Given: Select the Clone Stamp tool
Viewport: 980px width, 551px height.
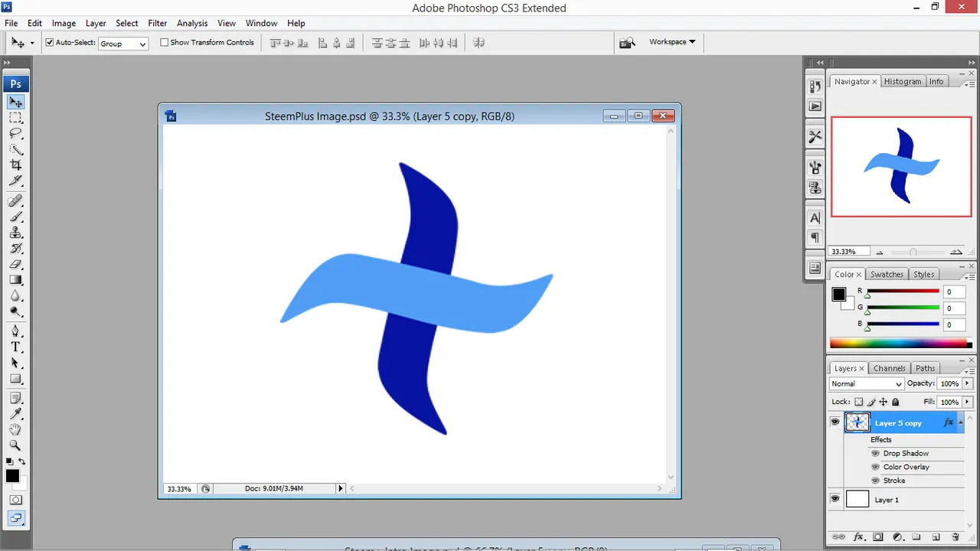Looking at the screenshot, I should pyautogui.click(x=15, y=233).
